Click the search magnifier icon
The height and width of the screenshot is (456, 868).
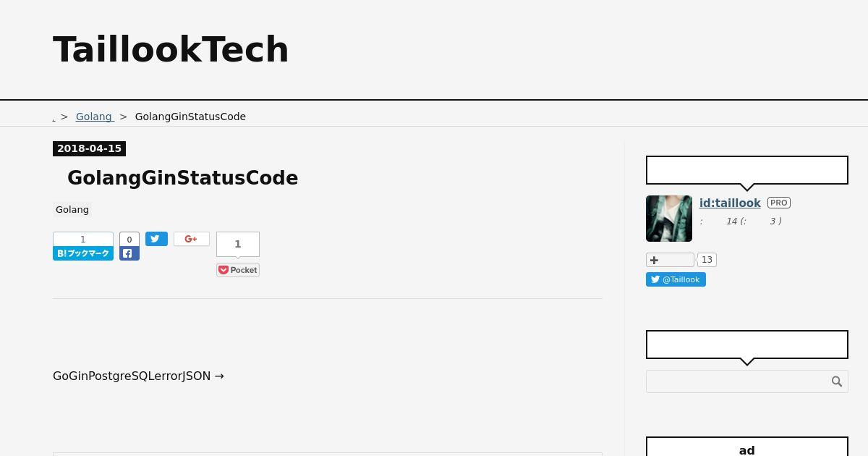[x=837, y=381]
